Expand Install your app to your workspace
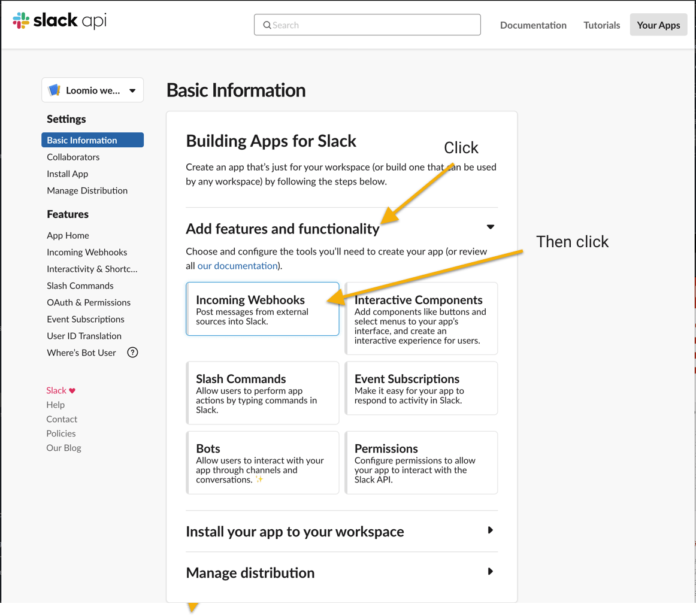This screenshot has height=616, width=696. pyautogui.click(x=490, y=530)
